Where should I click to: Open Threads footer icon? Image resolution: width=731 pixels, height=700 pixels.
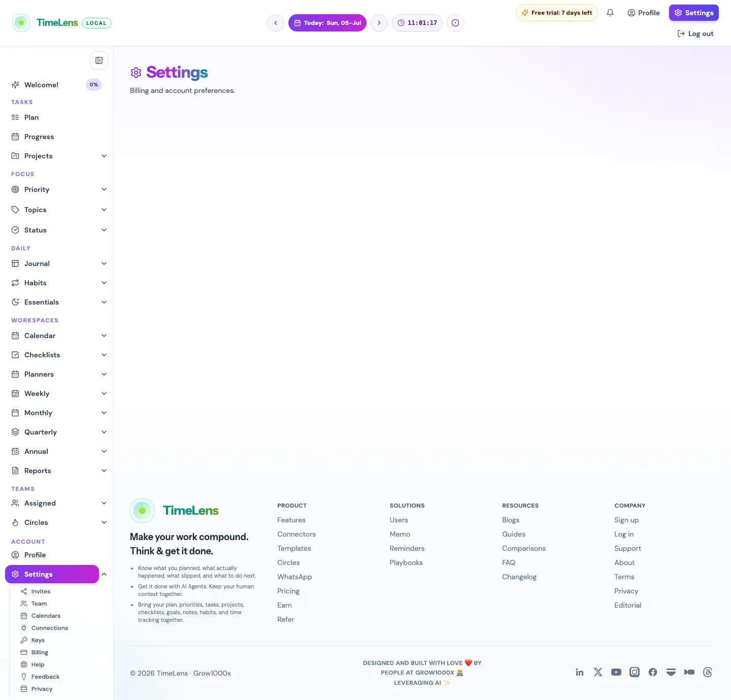pyautogui.click(x=708, y=672)
